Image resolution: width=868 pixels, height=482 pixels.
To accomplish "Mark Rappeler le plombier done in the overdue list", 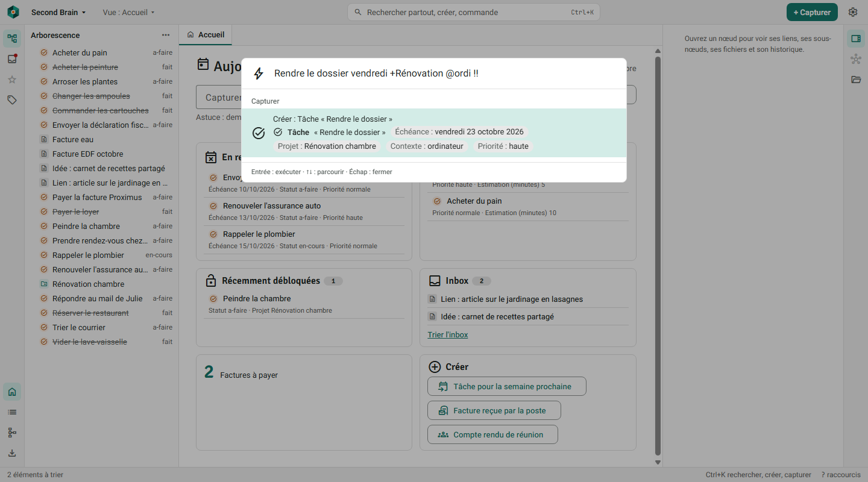I will (213, 234).
